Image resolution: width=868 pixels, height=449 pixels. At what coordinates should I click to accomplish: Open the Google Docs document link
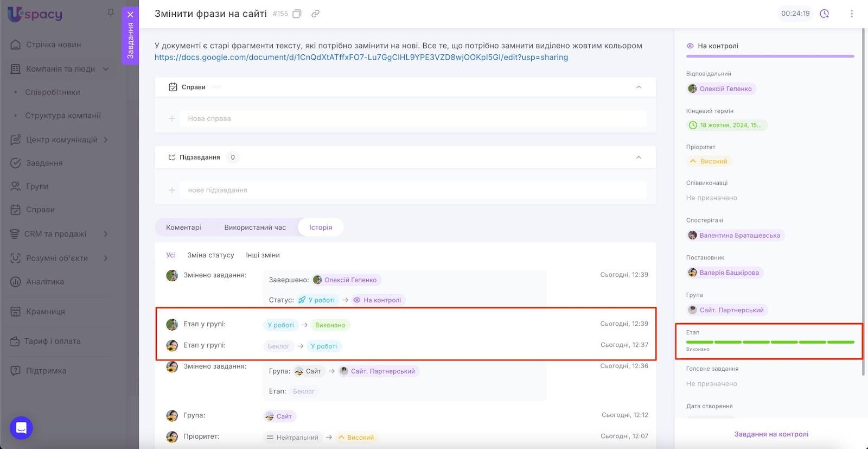tap(361, 57)
